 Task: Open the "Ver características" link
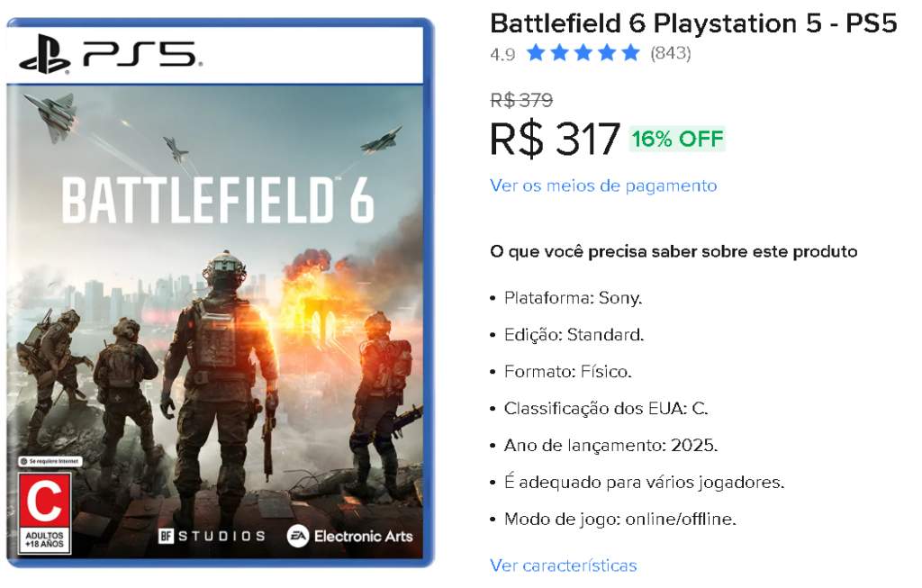[x=563, y=565]
